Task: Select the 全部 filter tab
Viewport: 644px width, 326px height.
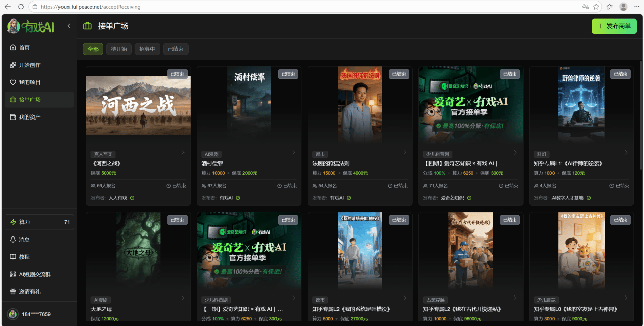Action: 93,49
